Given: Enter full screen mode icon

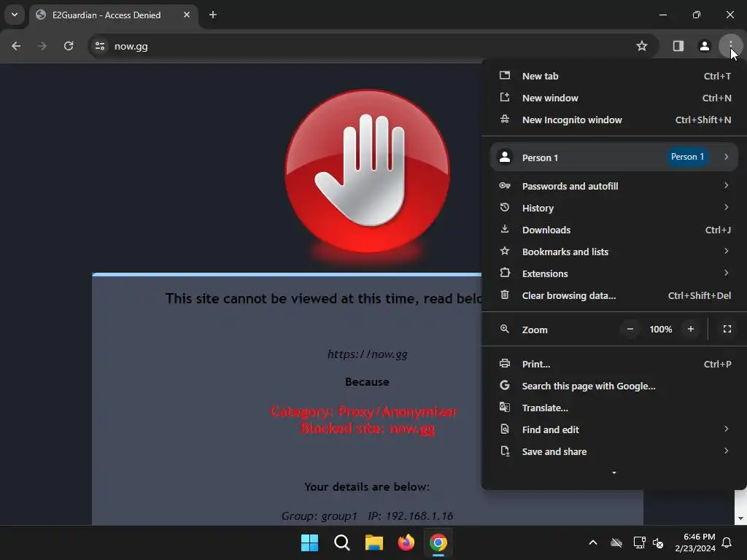Looking at the screenshot, I should coord(727,329).
